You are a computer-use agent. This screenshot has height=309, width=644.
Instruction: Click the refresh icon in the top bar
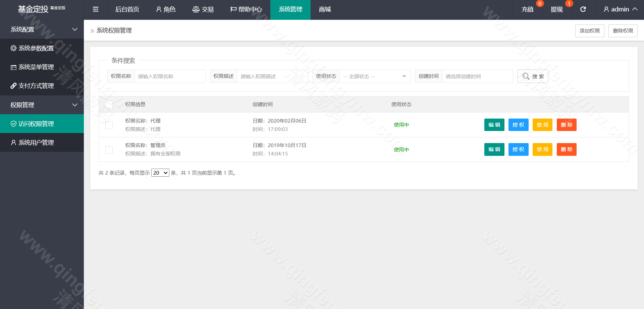[583, 9]
